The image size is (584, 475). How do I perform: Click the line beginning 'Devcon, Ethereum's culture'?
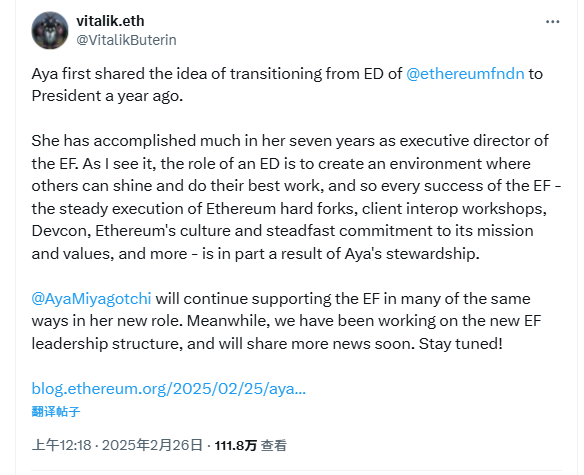[282, 231]
